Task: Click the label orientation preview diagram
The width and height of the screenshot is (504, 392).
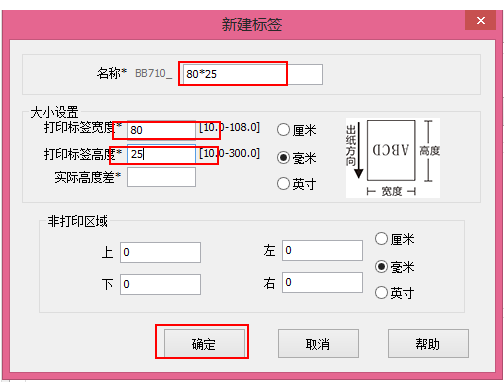Action: pyautogui.click(x=393, y=158)
